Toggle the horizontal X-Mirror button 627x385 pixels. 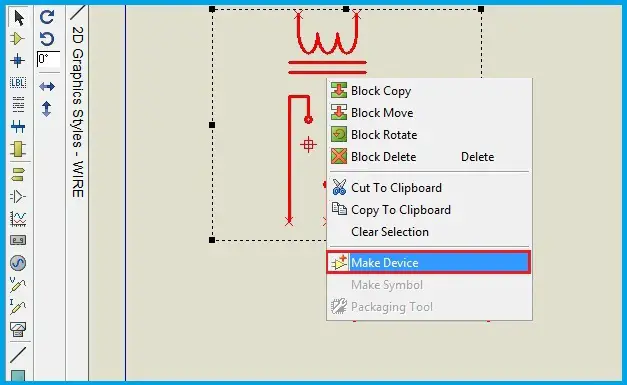(47, 86)
